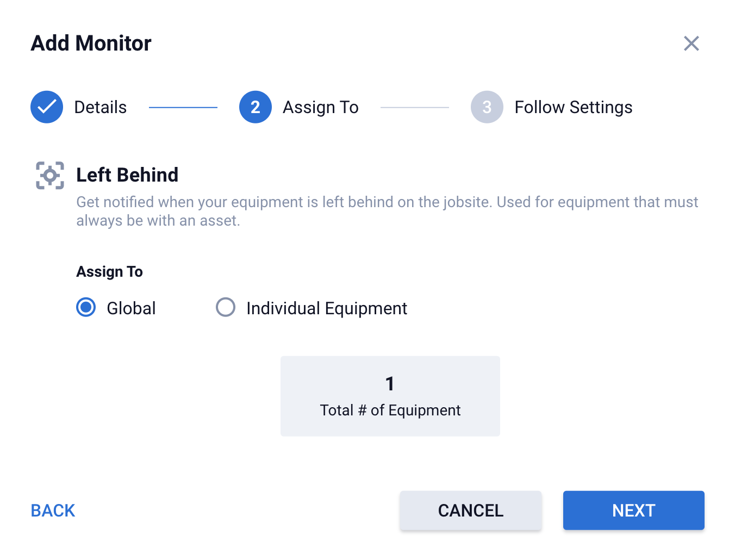Jump to the Follow Settings step label

[x=573, y=107]
